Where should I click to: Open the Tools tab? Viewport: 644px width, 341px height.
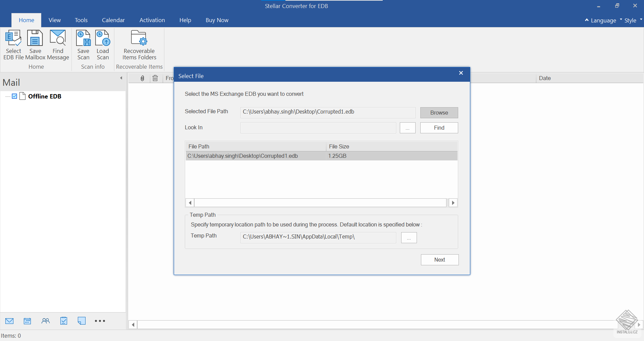coord(81,20)
